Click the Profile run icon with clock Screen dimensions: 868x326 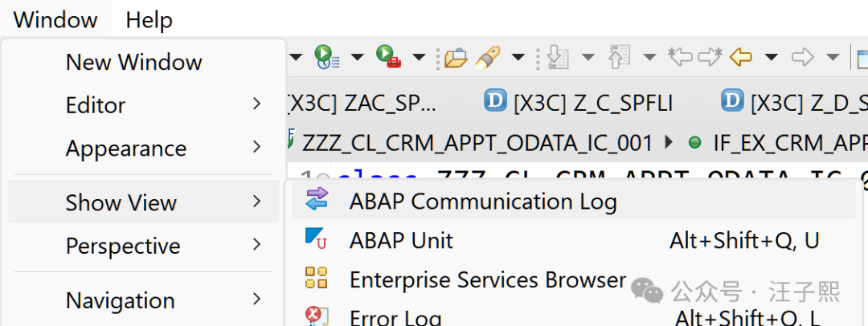[326, 56]
